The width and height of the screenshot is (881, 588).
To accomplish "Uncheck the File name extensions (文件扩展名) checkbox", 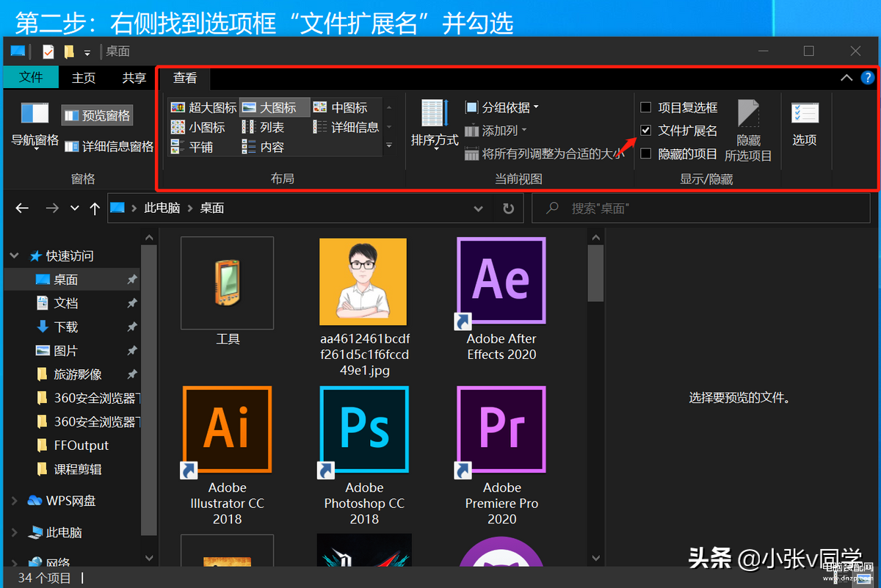I will pos(646,131).
